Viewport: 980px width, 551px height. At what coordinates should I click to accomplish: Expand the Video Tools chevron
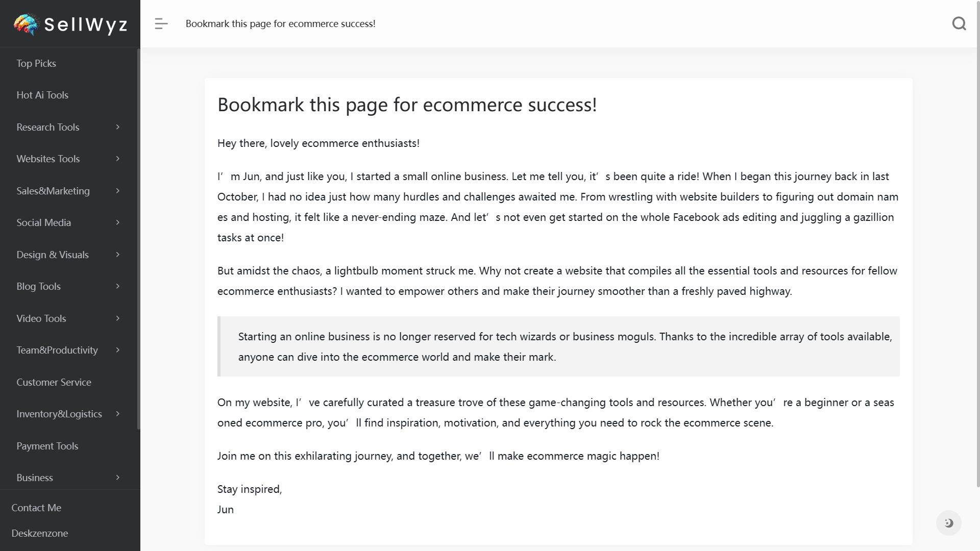(x=118, y=318)
